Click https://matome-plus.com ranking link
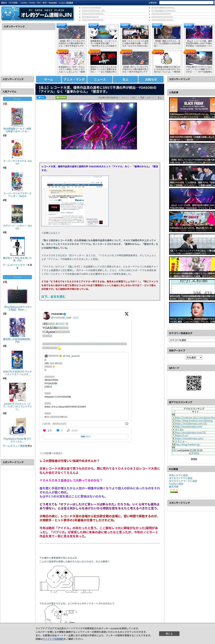 195,418
